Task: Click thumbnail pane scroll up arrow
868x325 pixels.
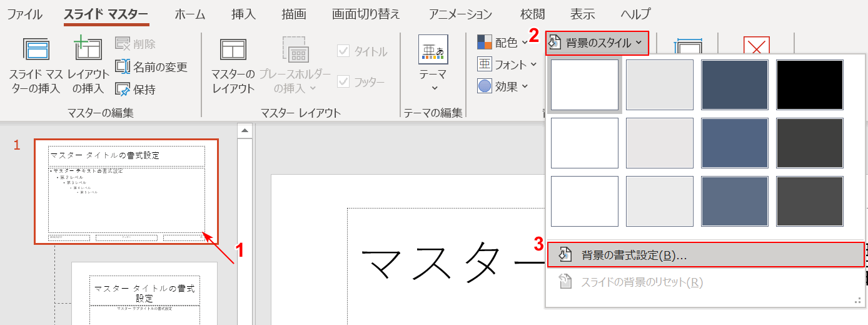Action: click(x=245, y=131)
